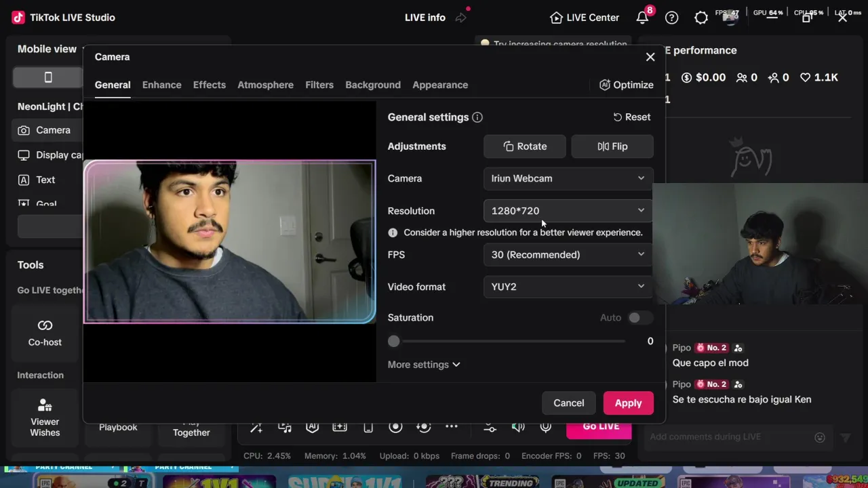Toggle the Saturation Auto switch
This screenshot has height=488, width=868.
point(639,318)
